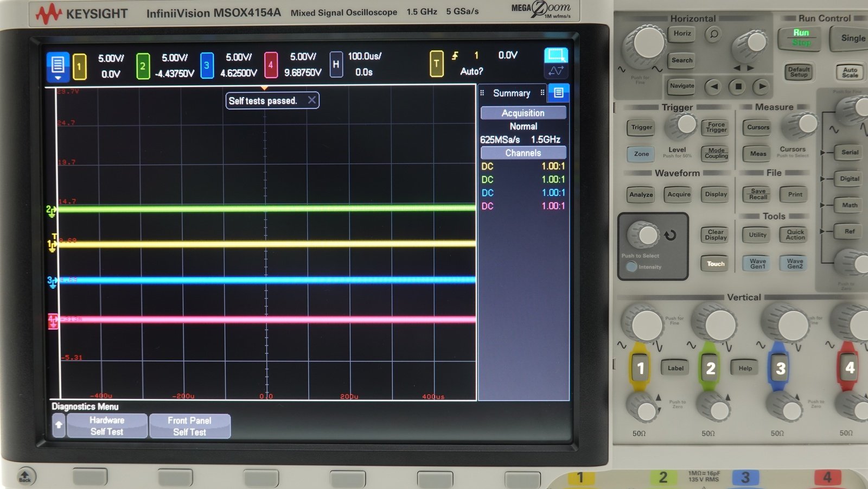This screenshot has height=489, width=868.
Task: Toggle the Wave Gen2 key
Action: point(795,264)
